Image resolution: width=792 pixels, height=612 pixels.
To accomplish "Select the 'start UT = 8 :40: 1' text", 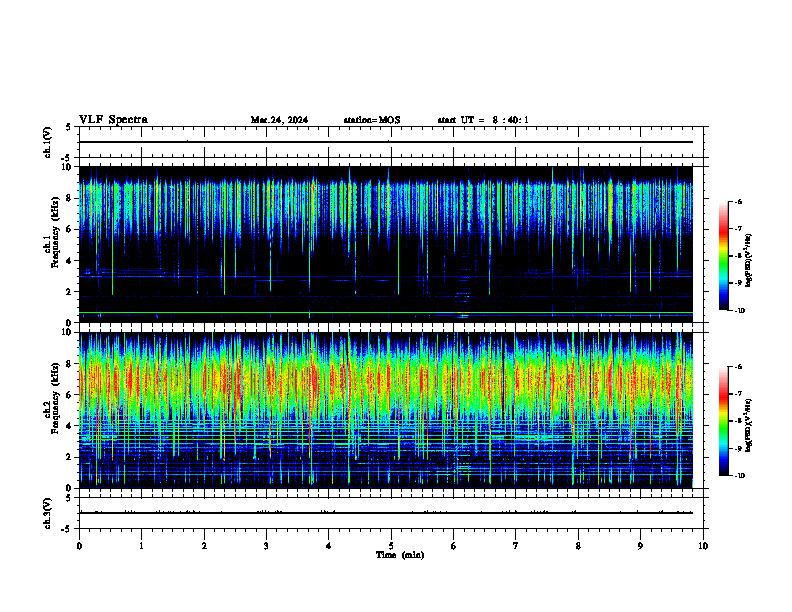I will (x=483, y=120).
